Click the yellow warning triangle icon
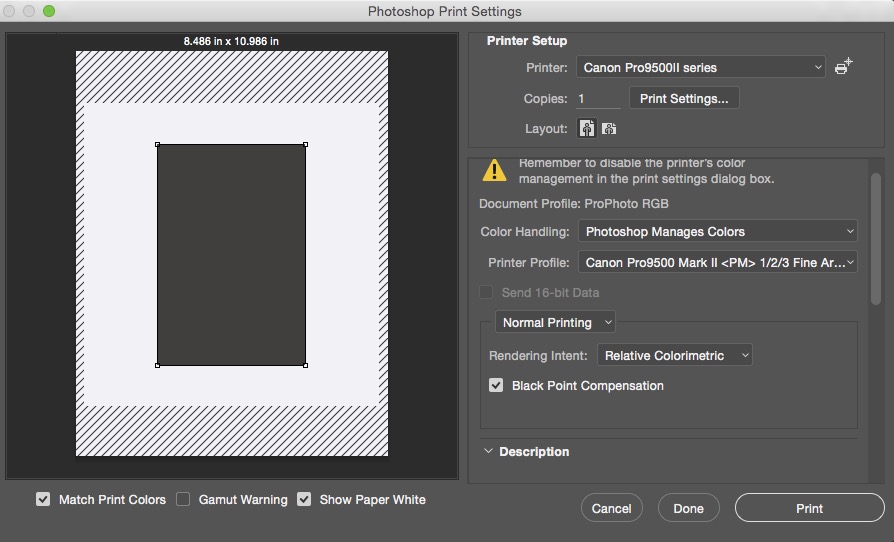Screen dimensions: 894x542 [494, 171]
